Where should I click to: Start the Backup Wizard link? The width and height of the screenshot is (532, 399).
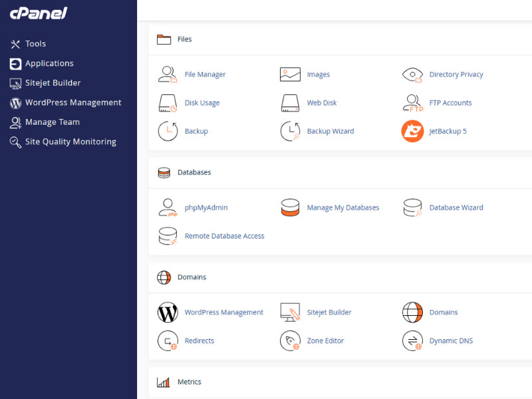[330, 131]
